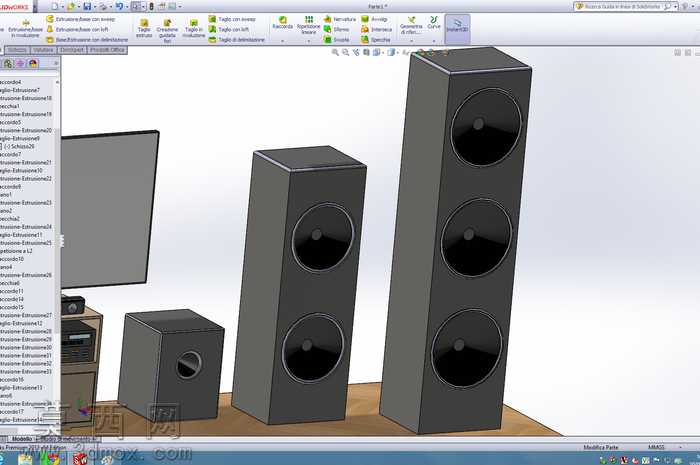The width and height of the screenshot is (700, 465).
Task: Select Taglio-Estrusione13 in feature tree
Action: 21,387
